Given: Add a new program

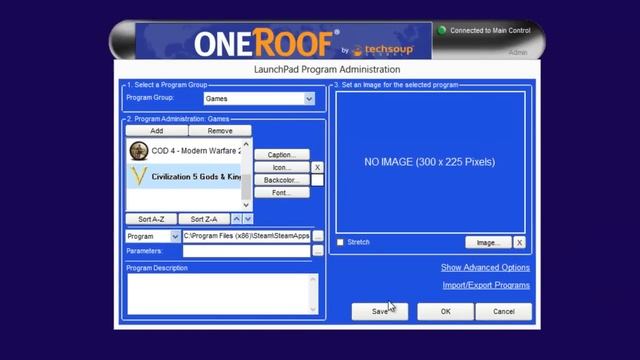Looking at the screenshot, I should coord(157,131).
